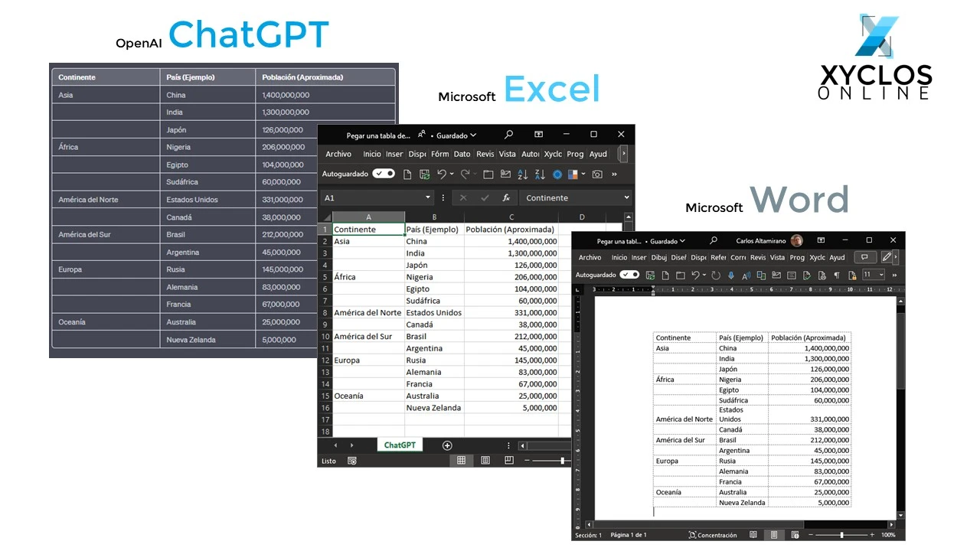Open the Vista tab in Excel
Image resolution: width=980 pixels, height=551 pixels.
pos(508,154)
